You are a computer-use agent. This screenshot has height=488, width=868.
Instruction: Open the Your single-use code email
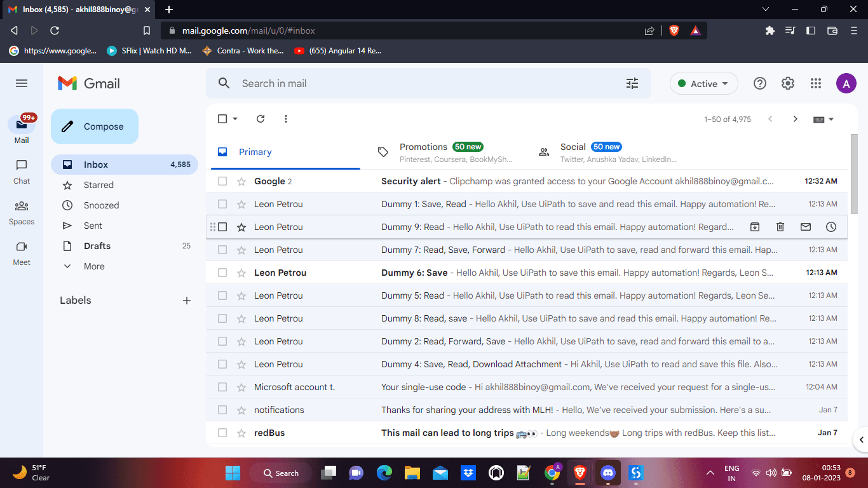tap(527, 387)
